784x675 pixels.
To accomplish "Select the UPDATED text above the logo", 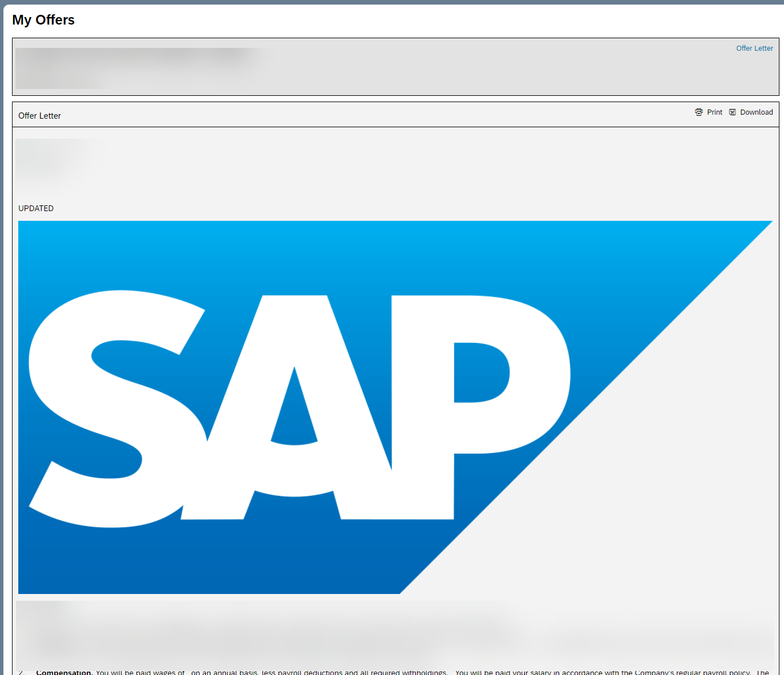I will click(36, 208).
